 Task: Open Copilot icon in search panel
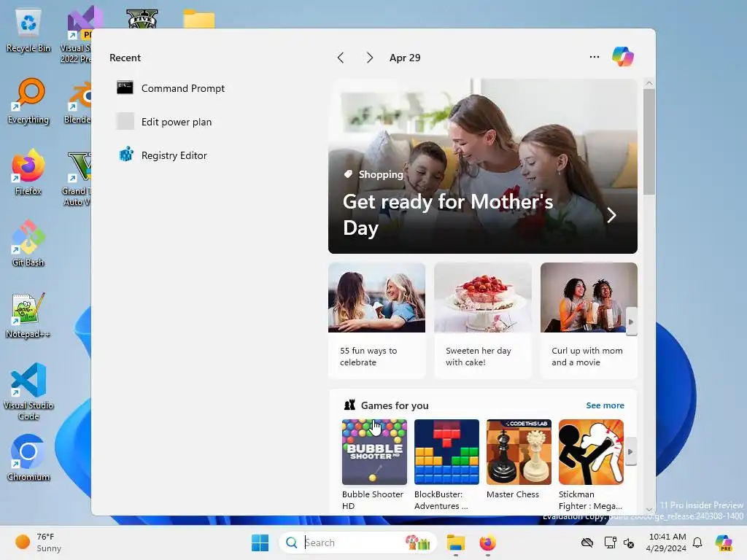point(623,57)
